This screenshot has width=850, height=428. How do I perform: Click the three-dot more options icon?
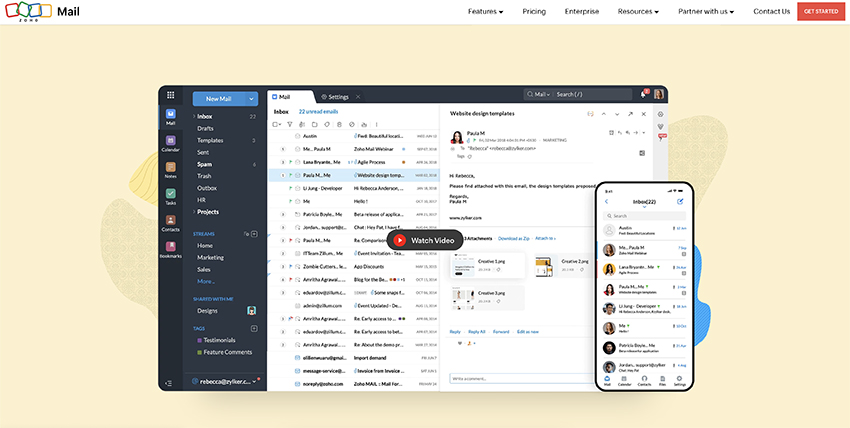point(377,125)
